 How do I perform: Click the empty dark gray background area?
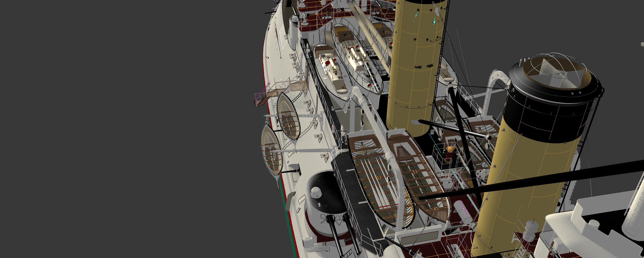tap(125, 125)
